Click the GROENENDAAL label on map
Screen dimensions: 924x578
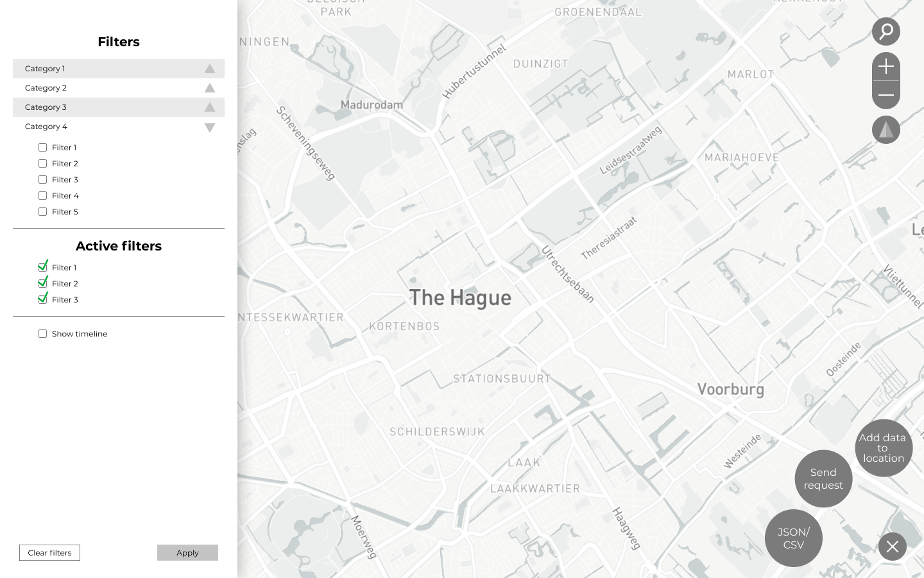pyautogui.click(x=598, y=12)
